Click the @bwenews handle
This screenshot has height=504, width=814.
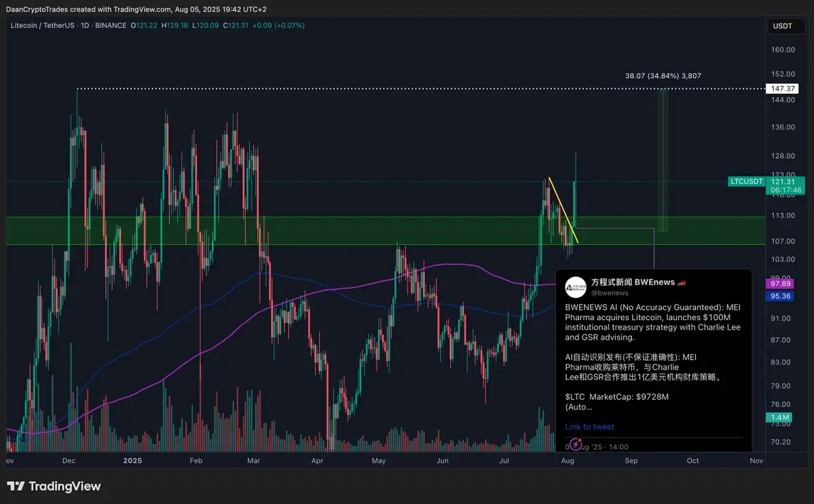pyautogui.click(x=610, y=293)
